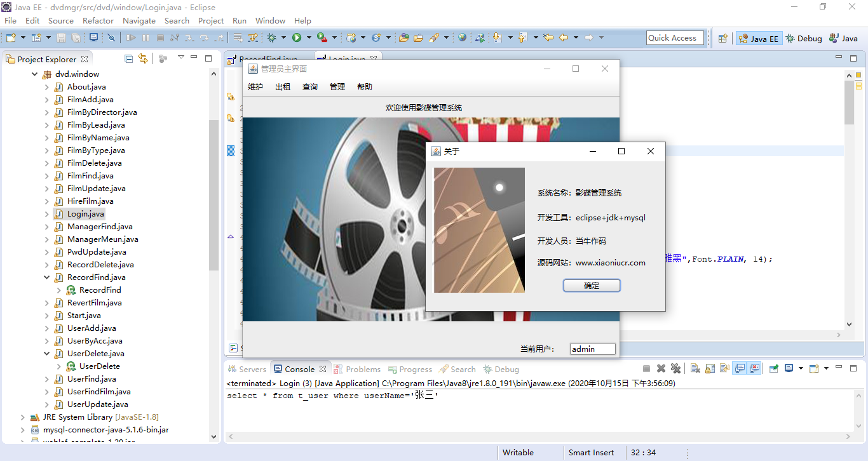
Task: Click the 当前用户 admin text field
Action: (x=592, y=349)
